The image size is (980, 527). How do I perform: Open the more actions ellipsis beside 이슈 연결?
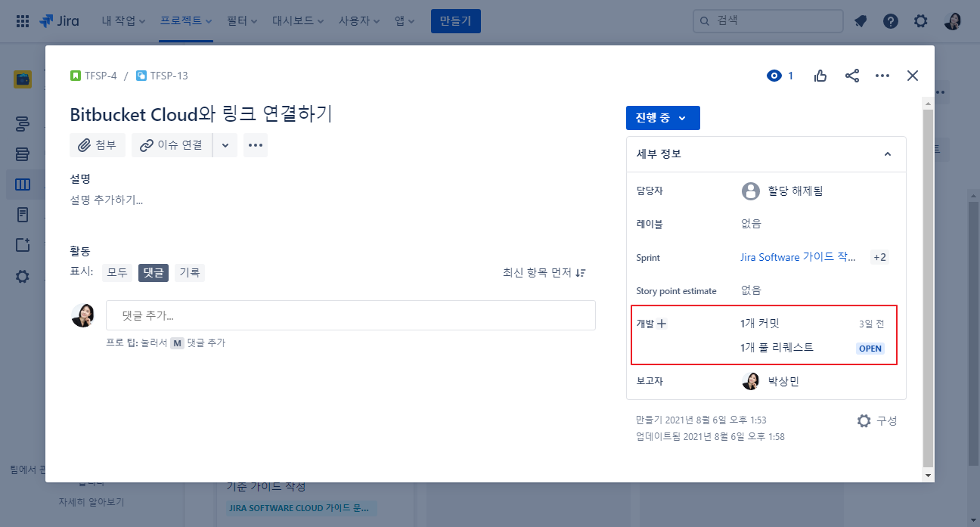coord(256,145)
